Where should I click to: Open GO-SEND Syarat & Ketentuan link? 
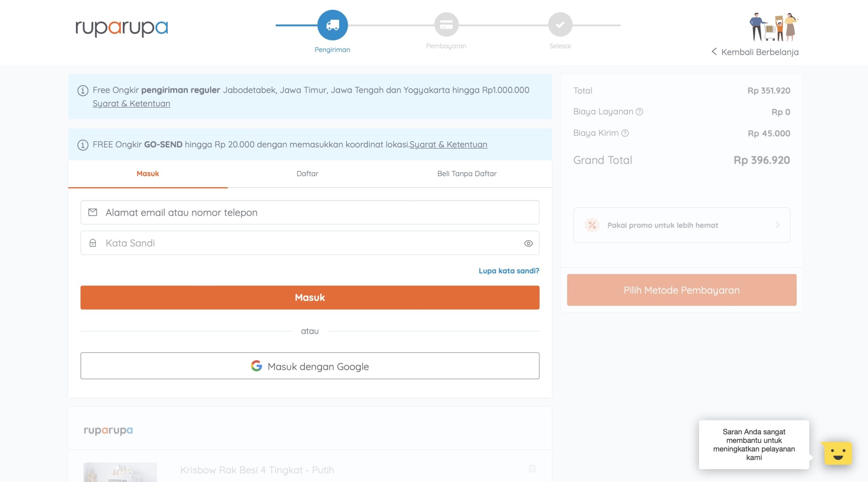[448, 145]
